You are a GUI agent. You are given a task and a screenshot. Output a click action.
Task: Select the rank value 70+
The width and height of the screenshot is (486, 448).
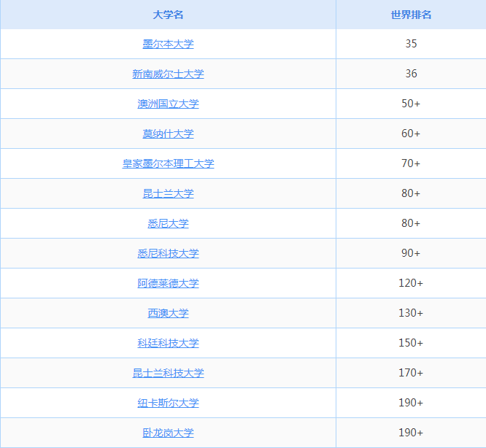coord(411,163)
